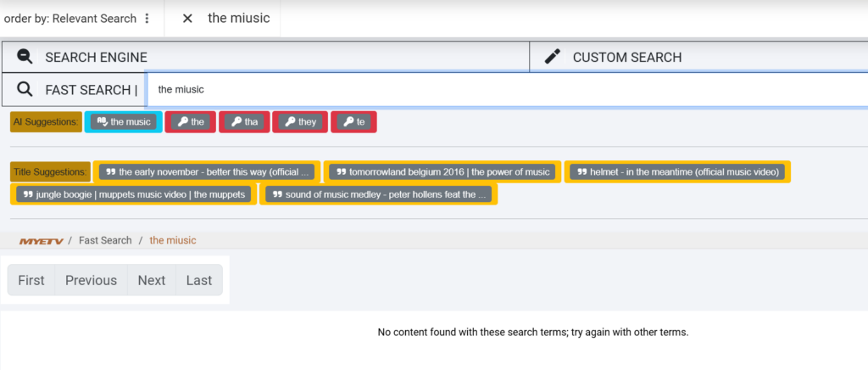Click the pencil icon for Custom Search
The image size is (868, 370).
(553, 57)
